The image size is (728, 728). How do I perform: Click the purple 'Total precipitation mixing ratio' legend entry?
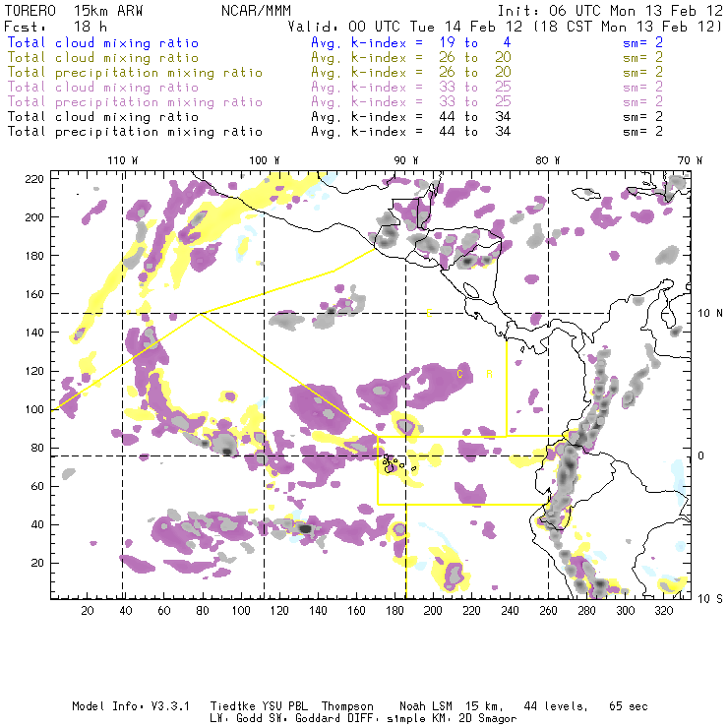135,102
